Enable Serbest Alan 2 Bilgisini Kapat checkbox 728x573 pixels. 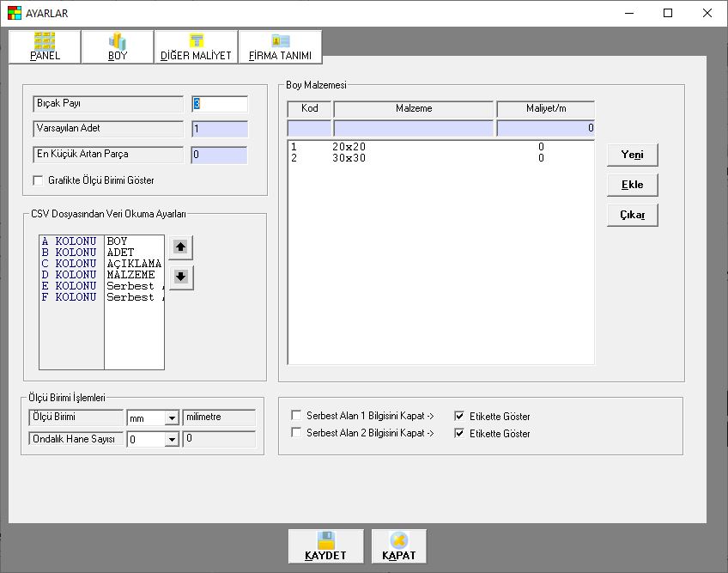pyautogui.click(x=295, y=433)
